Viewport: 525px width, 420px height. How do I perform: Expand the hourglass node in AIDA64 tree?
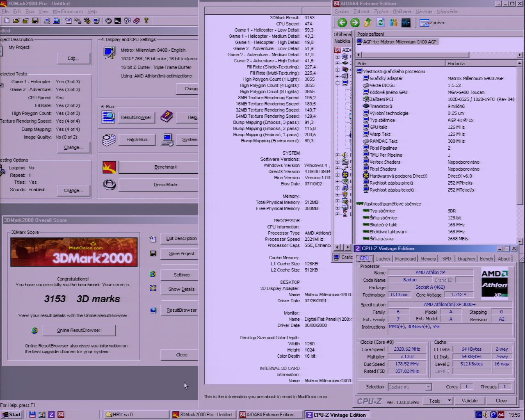point(338,214)
